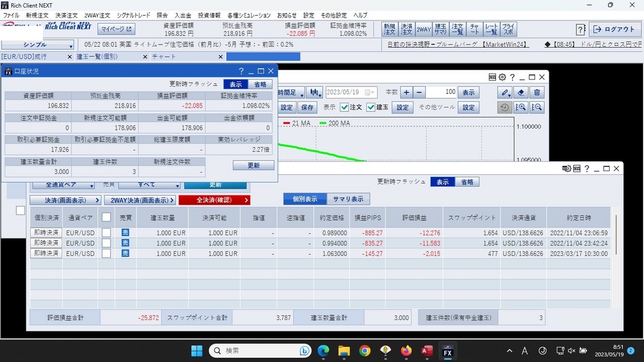This screenshot has width=644, height=362.
Task: Open the ファイル menu
Action: pos(11,16)
